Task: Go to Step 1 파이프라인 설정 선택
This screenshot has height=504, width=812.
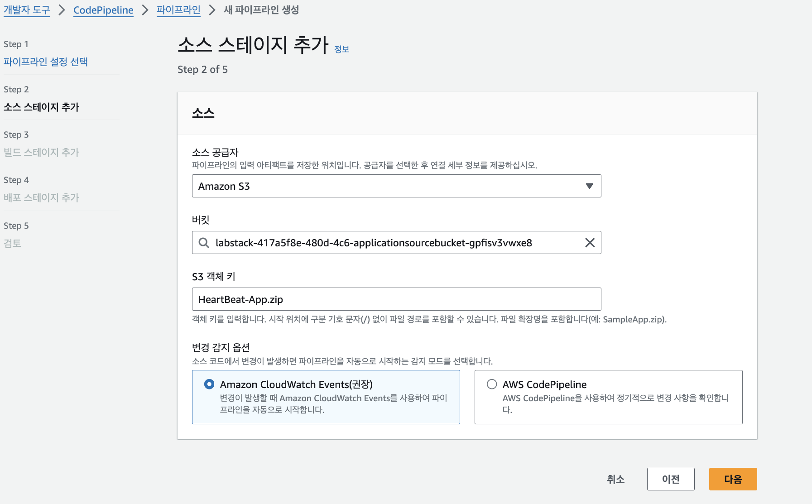Action: pyautogui.click(x=46, y=62)
